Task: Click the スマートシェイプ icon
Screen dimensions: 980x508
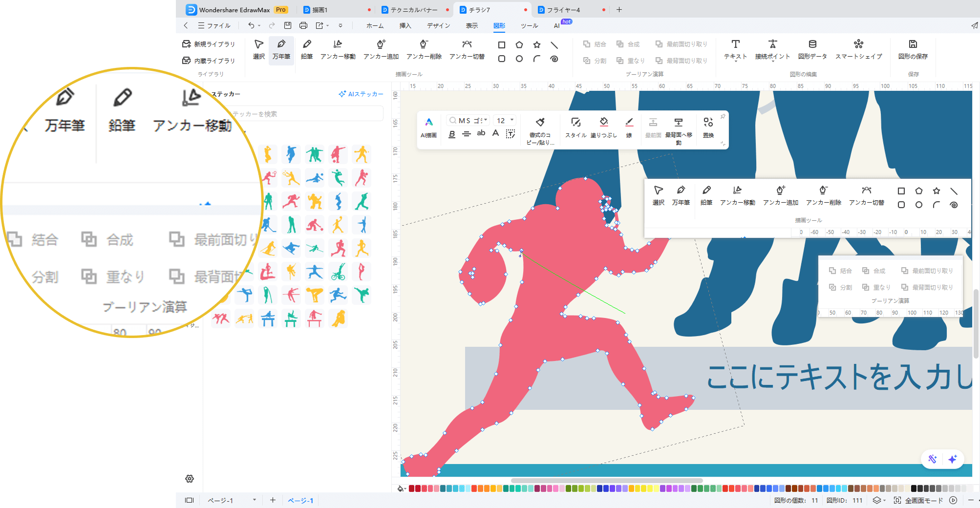Action: point(857,49)
